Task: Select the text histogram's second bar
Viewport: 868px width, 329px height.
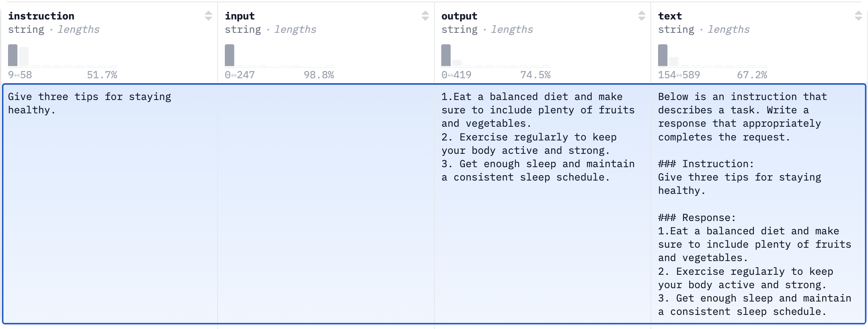Action: pos(674,61)
